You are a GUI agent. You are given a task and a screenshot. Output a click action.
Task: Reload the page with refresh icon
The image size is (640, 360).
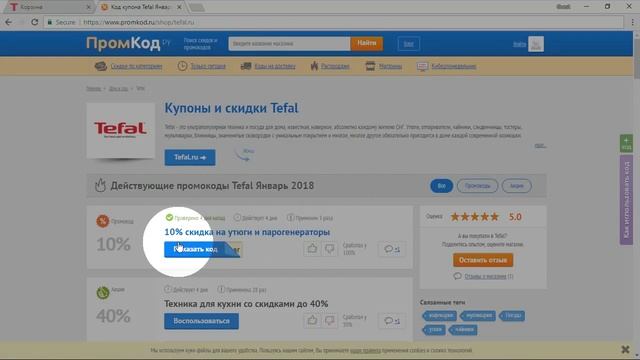pyautogui.click(x=34, y=22)
